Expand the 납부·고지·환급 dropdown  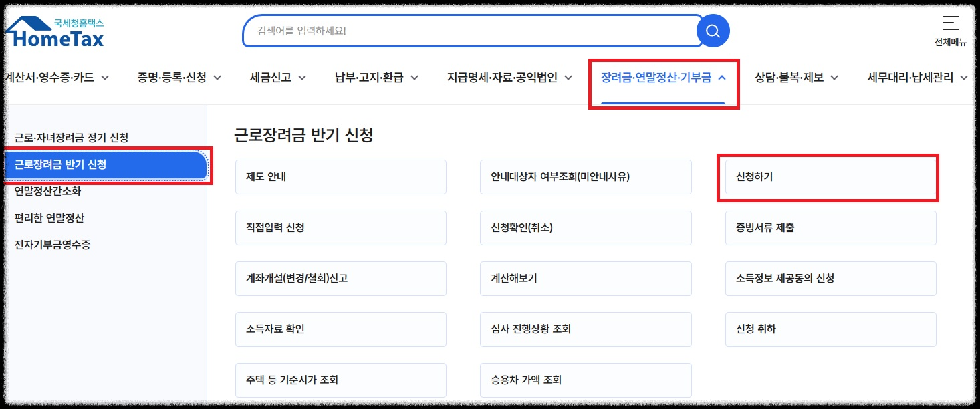coord(375,77)
